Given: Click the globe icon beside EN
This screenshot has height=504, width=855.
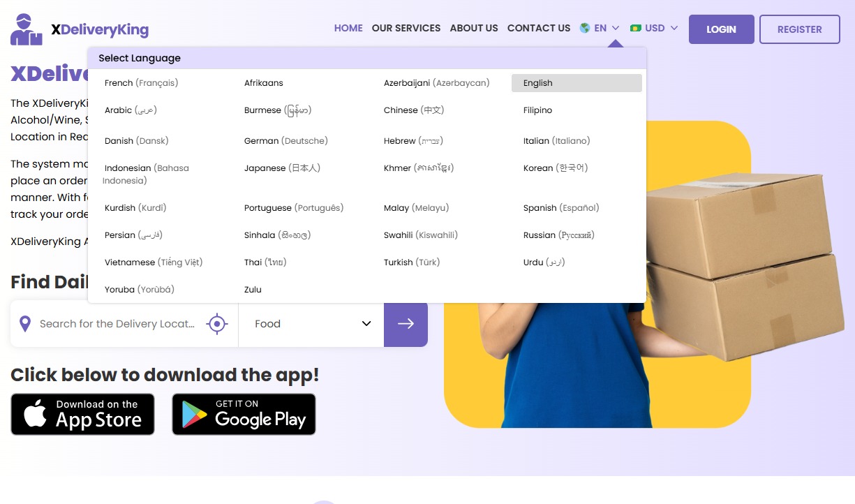Looking at the screenshot, I should [583, 28].
